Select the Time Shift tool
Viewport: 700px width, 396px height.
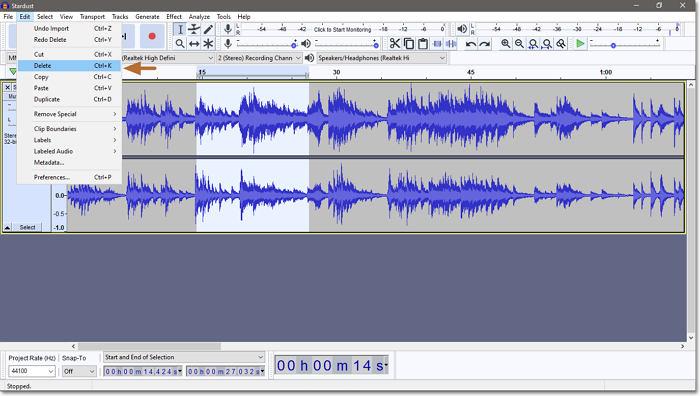pos(194,44)
